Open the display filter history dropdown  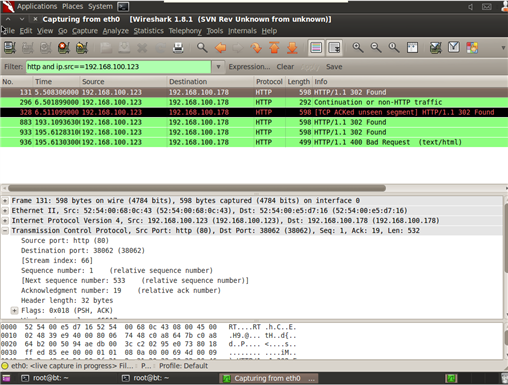point(218,67)
